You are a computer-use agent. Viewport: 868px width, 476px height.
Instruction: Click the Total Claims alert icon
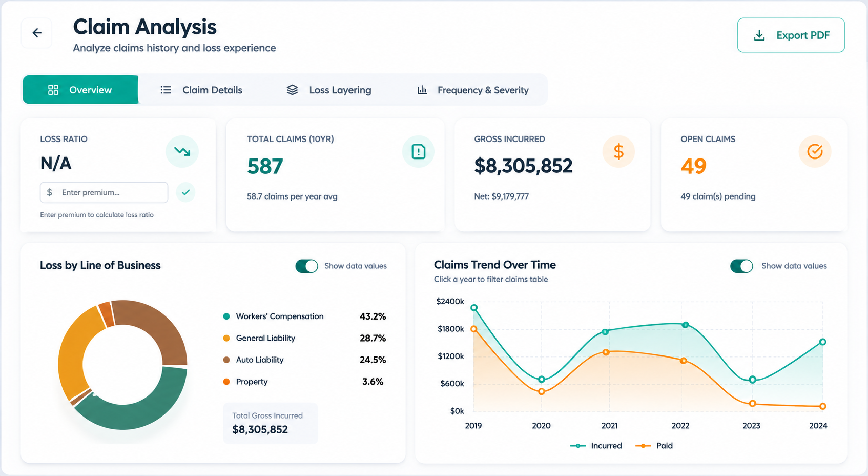(419, 151)
